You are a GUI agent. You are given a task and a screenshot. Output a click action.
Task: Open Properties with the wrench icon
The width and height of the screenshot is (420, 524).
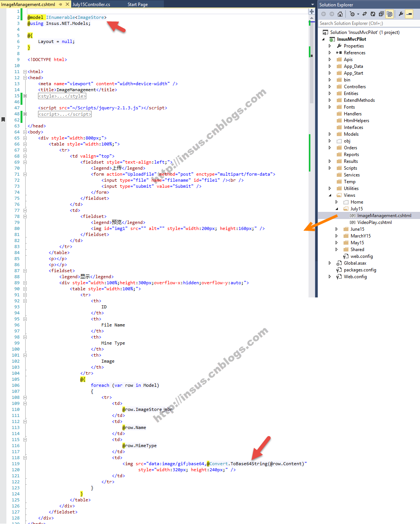coord(401,14)
